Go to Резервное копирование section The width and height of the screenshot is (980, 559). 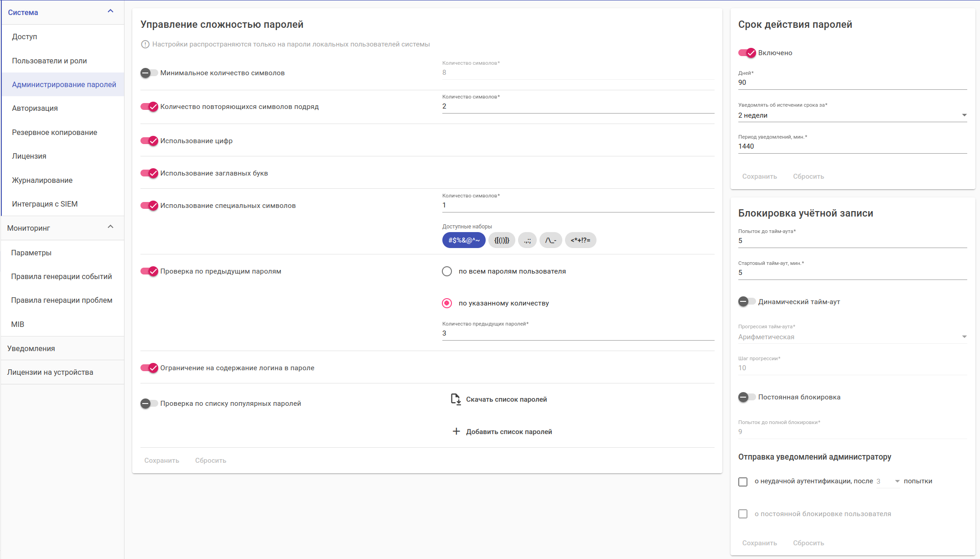pos(54,132)
